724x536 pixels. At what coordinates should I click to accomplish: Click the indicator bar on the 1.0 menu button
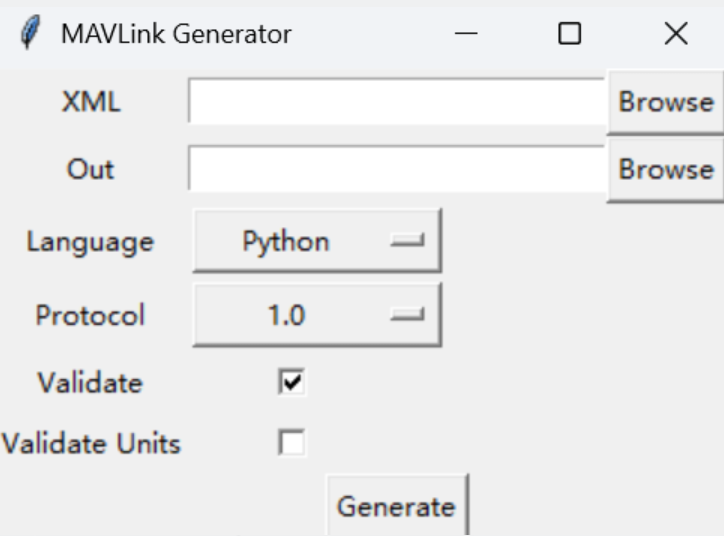click(x=407, y=314)
